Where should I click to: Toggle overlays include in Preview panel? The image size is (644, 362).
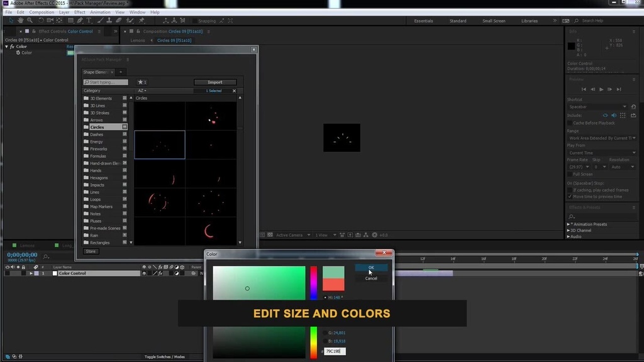tap(623, 116)
